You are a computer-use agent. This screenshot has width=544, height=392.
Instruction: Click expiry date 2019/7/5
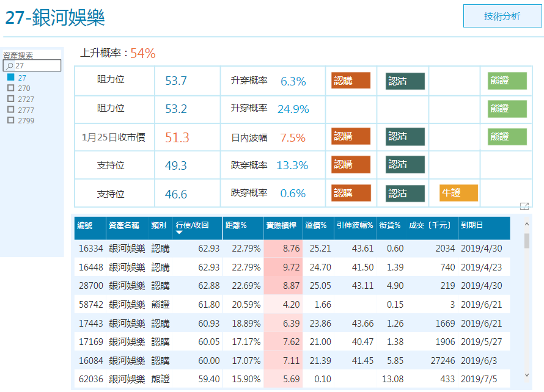click(479, 379)
